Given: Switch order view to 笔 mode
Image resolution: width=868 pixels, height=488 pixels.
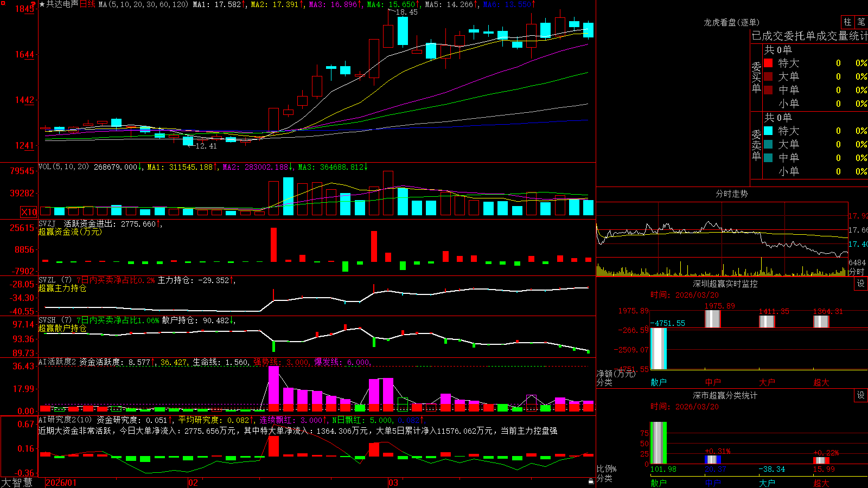Looking at the screenshot, I should [861, 22].
